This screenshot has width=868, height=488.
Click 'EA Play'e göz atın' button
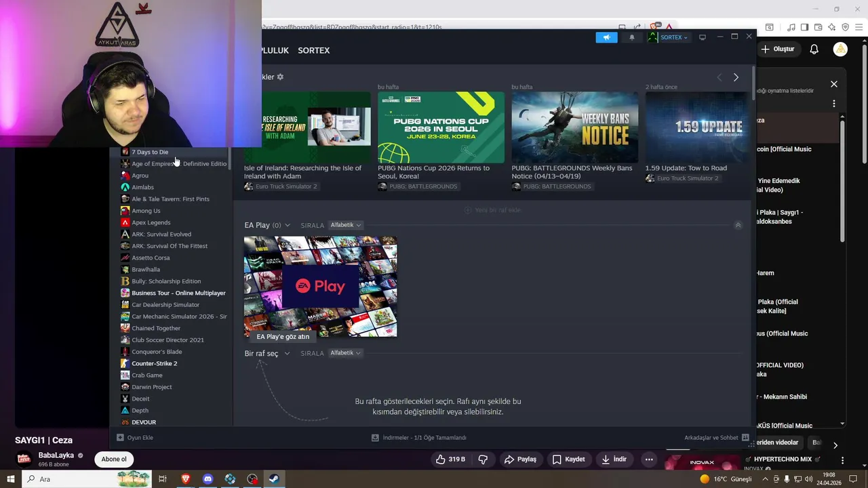click(x=283, y=336)
